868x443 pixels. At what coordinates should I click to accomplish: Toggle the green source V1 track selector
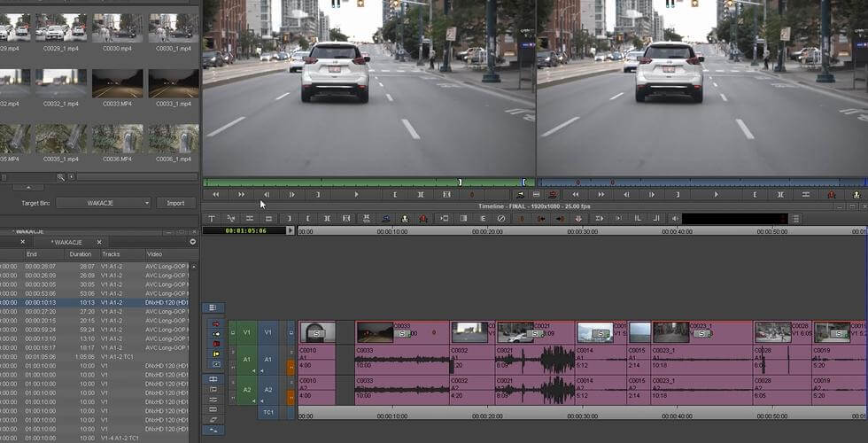(247, 332)
